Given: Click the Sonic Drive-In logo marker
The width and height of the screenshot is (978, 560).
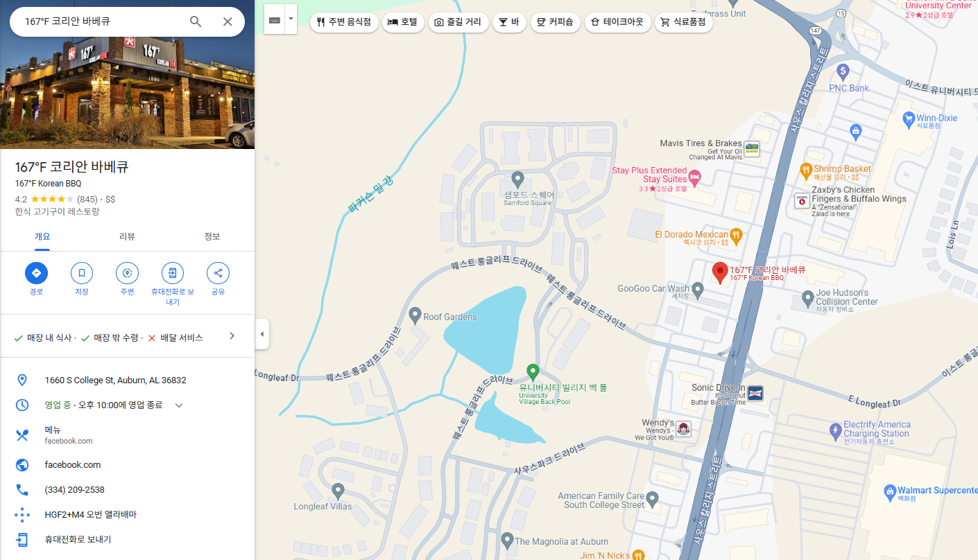Looking at the screenshot, I should click(x=755, y=393).
